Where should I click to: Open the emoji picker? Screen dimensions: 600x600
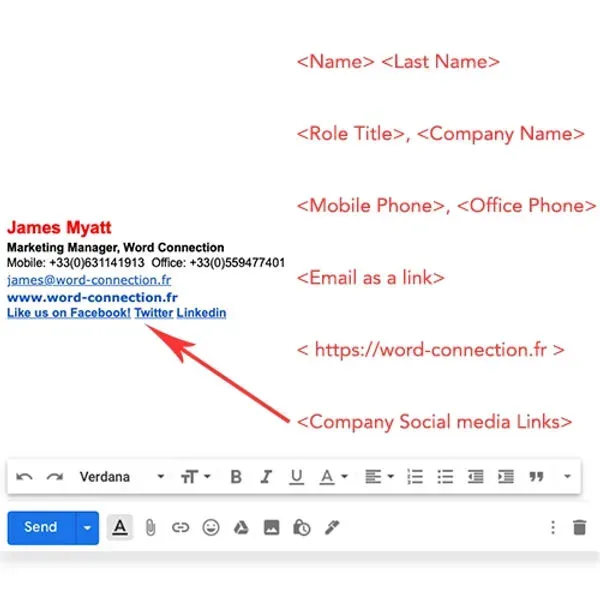click(211, 528)
